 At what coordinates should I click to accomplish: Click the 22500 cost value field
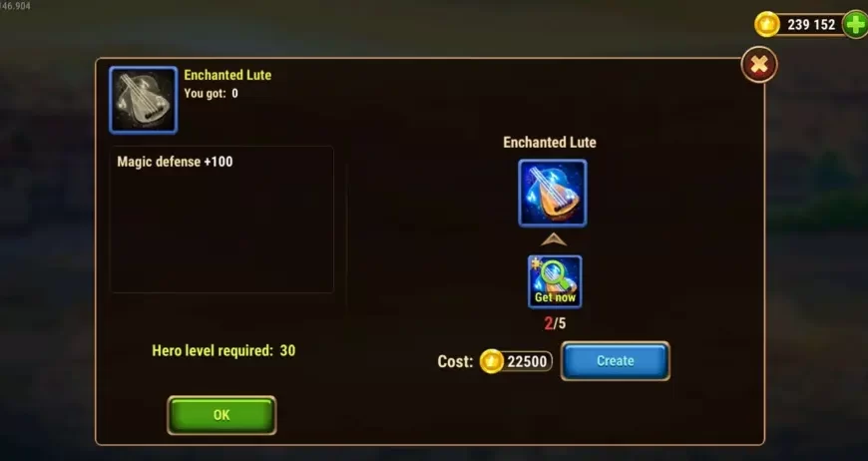[527, 361]
